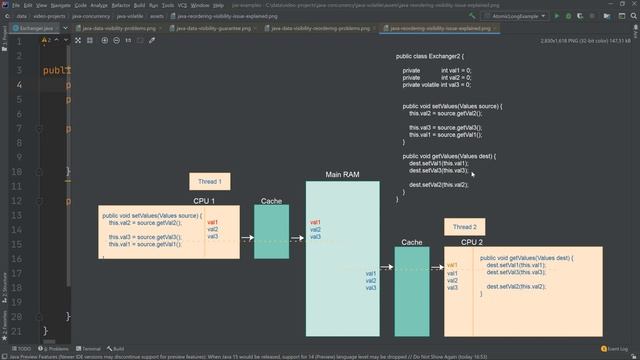Set image to actual size (1:1)
This screenshot has width=640, height=360.
pyautogui.click(x=128, y=40)
